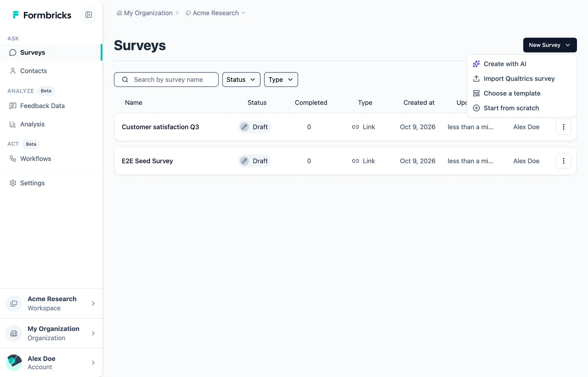Expand the My Organization switcher

pos(51,333)
